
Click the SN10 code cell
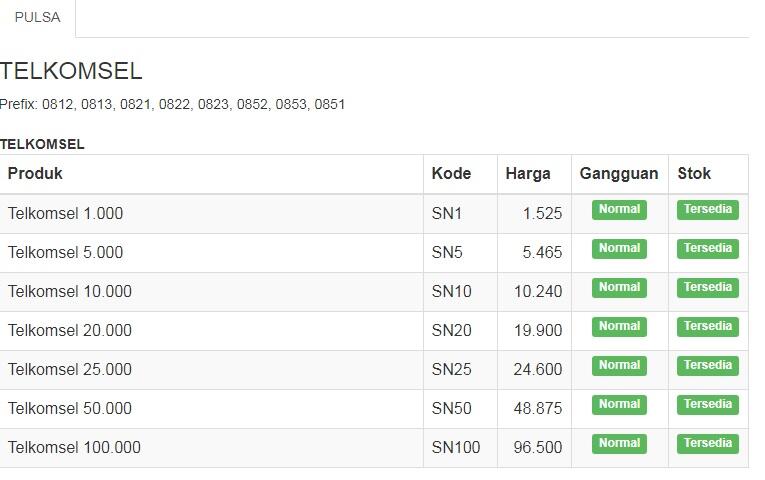(x=461, y=292)
